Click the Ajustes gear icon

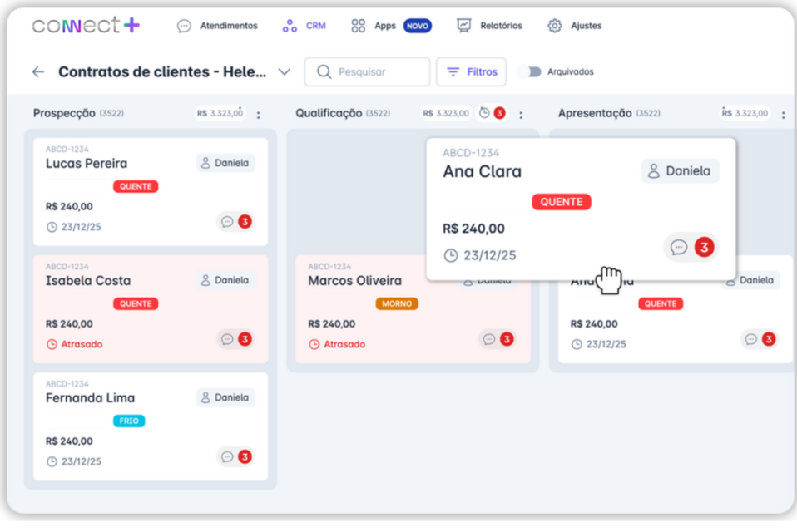tap(555, 26)
